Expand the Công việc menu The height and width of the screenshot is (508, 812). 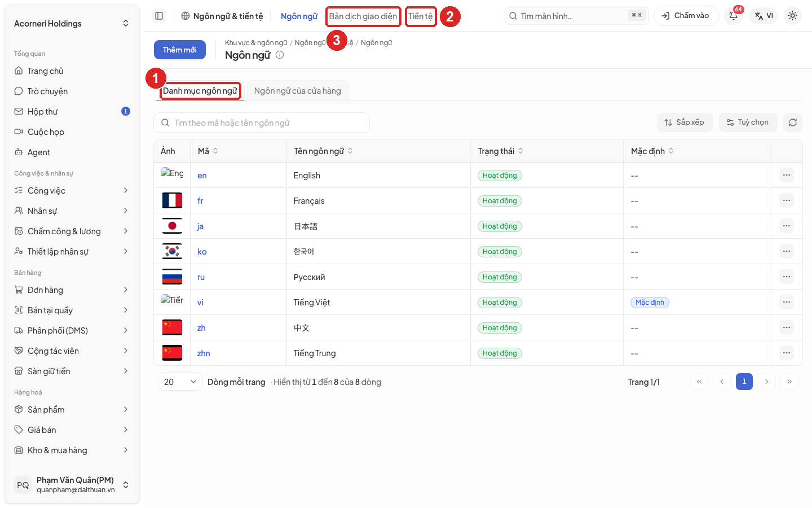coord(72,191)
